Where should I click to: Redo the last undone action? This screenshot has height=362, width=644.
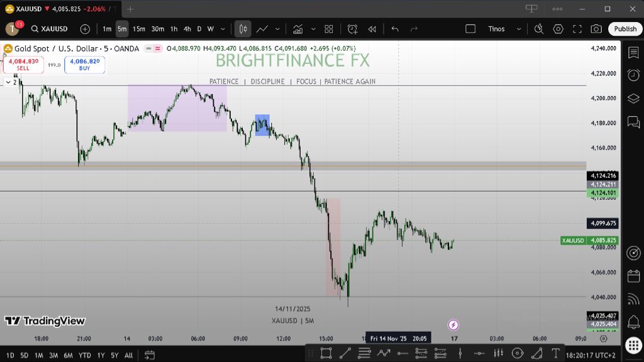tap(414, 29)
